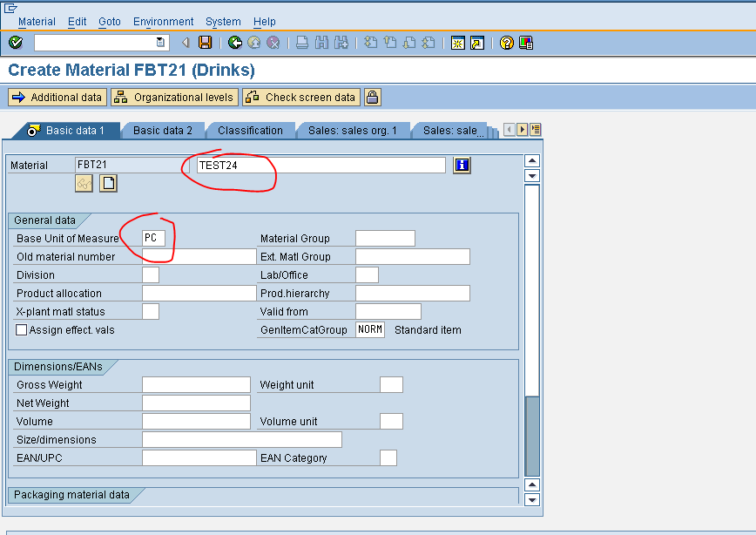This screenshot has width=756, height=535.
Task: Switch to the Basic data 2 tab
Action: [x=163, y=129]
